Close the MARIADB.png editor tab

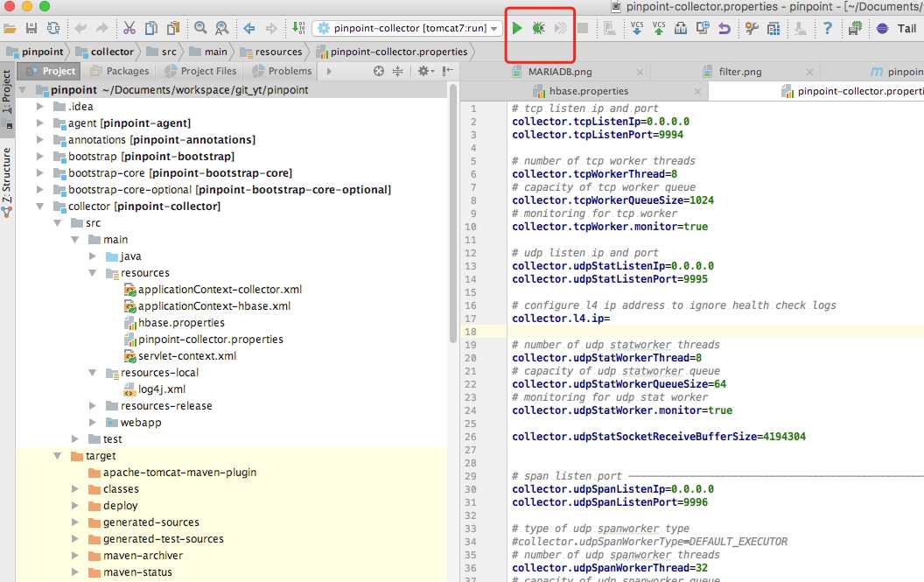(640, 72)
